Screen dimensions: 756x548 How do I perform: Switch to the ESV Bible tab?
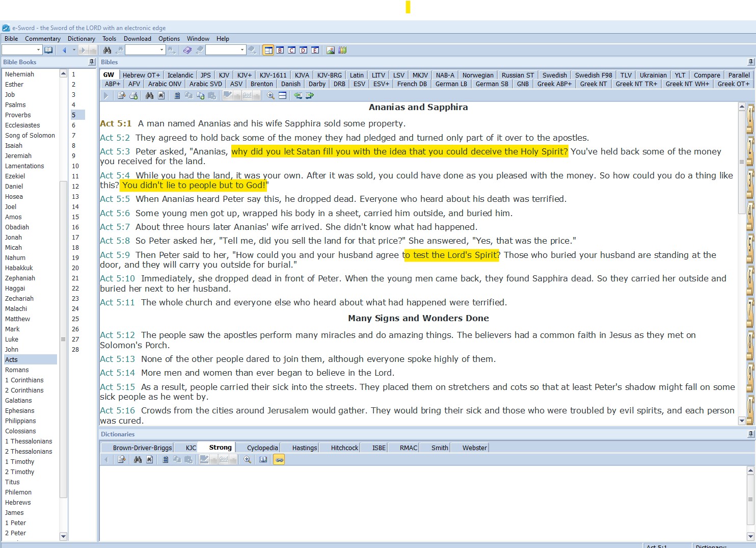pos(359,84)
